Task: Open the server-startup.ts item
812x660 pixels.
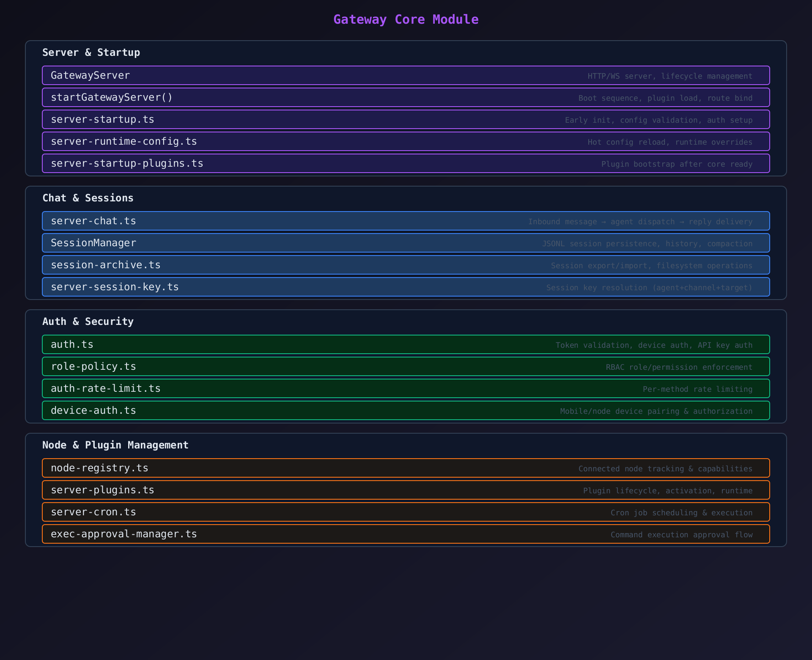Action: coord(406,119)
